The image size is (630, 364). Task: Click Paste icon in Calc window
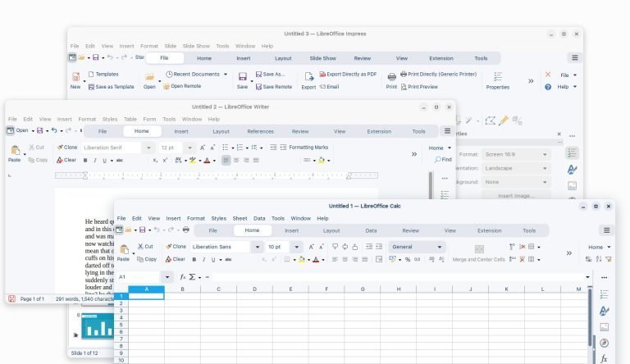click(124, 249)
